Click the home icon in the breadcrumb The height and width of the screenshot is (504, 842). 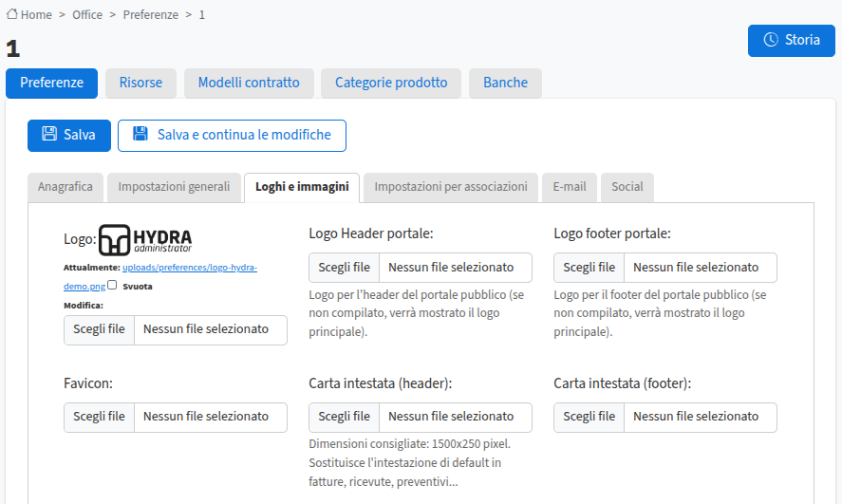click(12, 14)
